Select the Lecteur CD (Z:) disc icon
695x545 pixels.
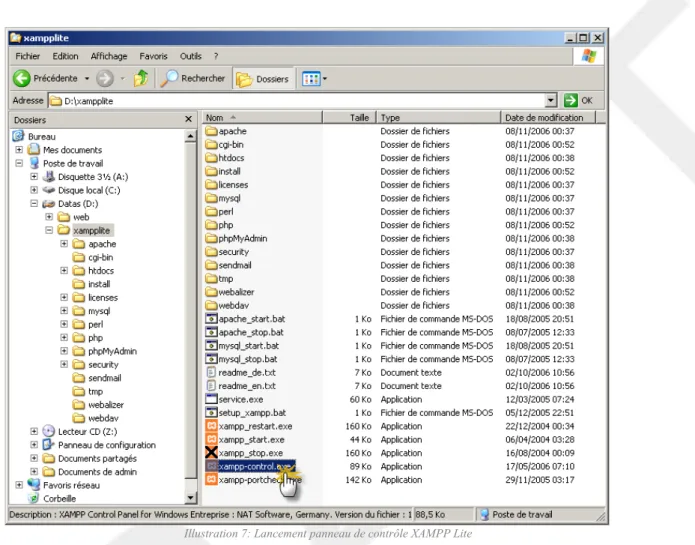click(x=49, y=431)
